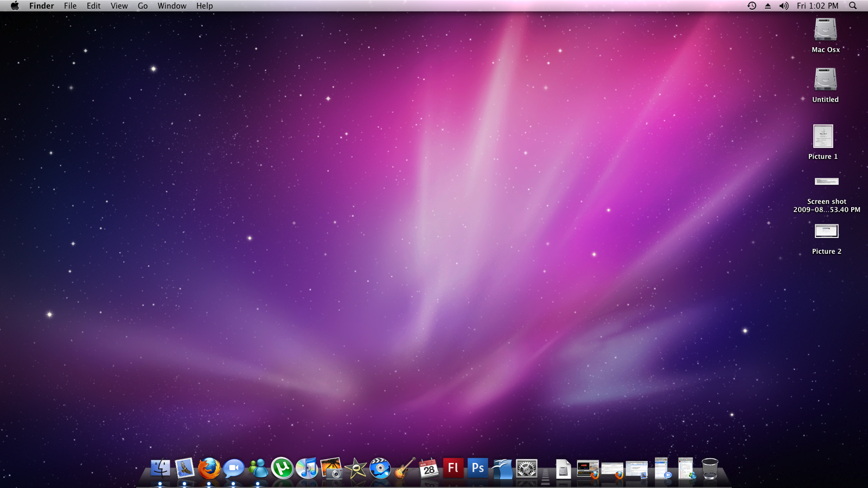Open the Go menu
Image resolution: width=868 pixels, height=488 pixels.
click(x=143, y=5)
